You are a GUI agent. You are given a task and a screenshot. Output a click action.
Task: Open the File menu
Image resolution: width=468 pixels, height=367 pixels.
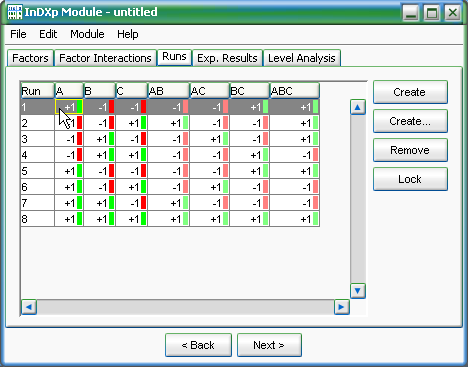[18, 34]
